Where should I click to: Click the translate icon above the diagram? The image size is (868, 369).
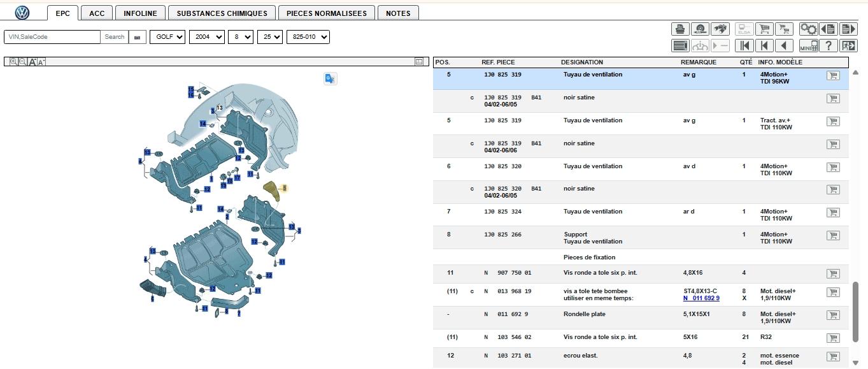tap(330, 78)
